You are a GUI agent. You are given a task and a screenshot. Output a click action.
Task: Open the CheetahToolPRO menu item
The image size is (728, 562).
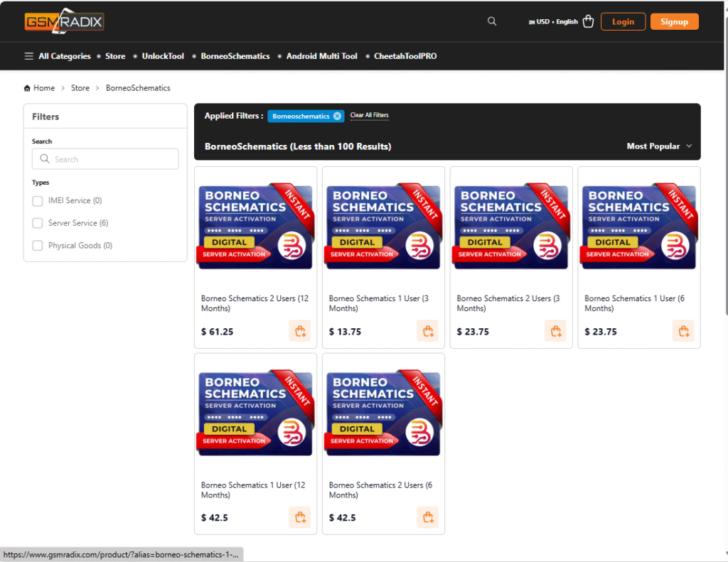(405, 56)
